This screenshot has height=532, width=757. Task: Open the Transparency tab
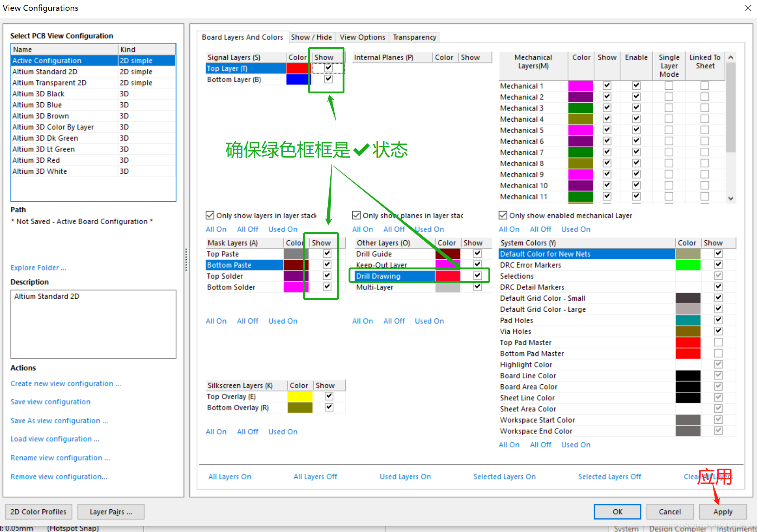414,37
